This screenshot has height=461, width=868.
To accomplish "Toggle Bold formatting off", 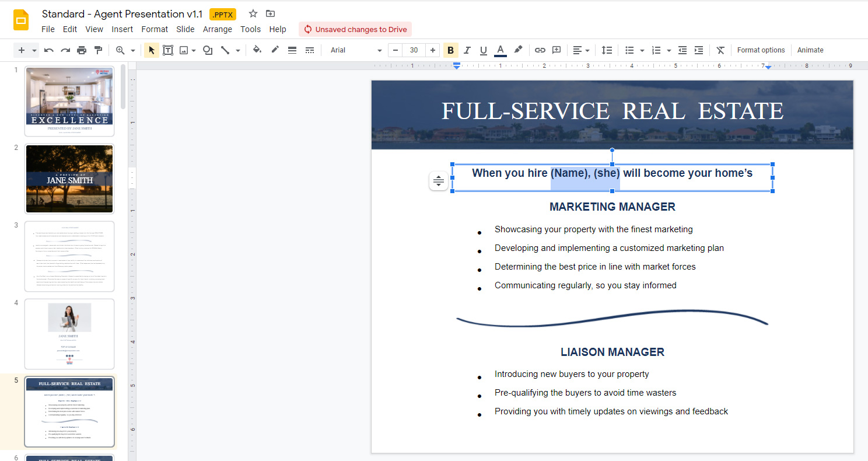I will pos(450,50).
